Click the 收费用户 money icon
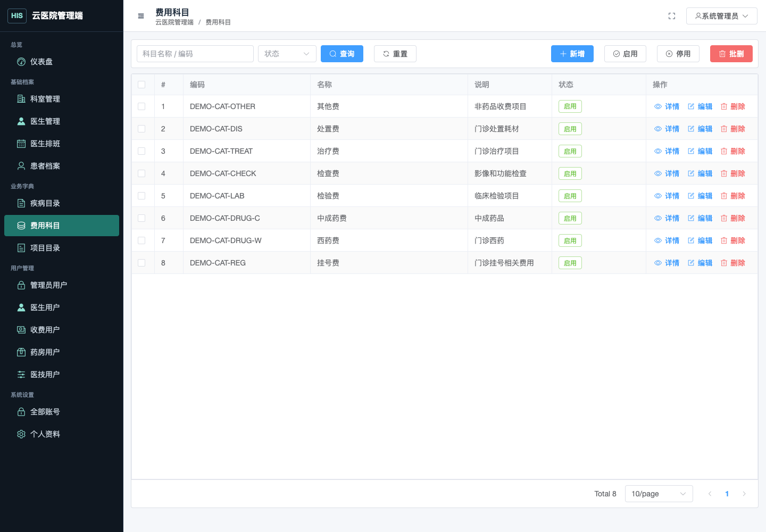 click(x=21, y=330)
